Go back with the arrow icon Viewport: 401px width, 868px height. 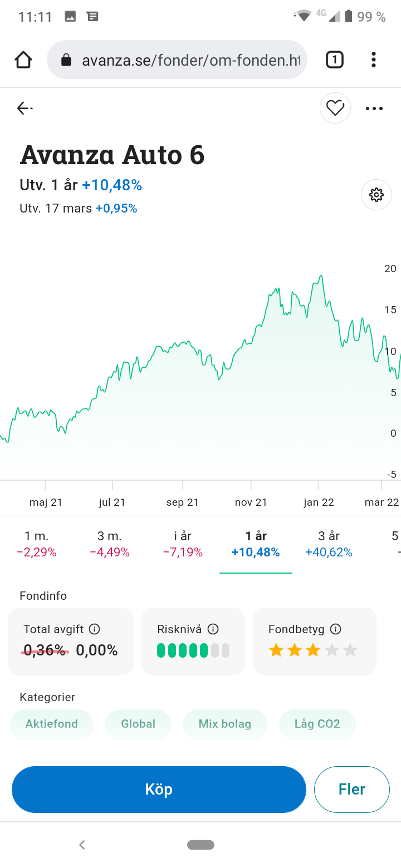click(25, 108)
